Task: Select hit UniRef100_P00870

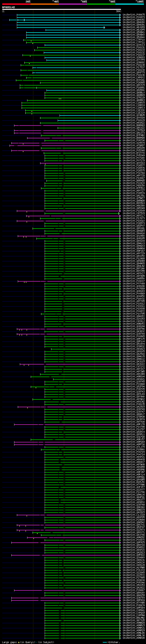Action: coord(134,540)
